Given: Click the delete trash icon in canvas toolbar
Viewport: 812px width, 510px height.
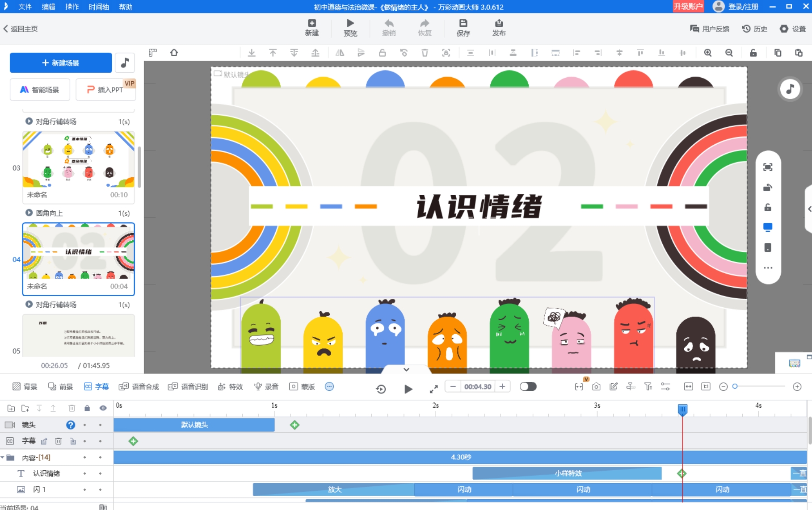Looking at the screenshot, I should click(x=425, y=53).
